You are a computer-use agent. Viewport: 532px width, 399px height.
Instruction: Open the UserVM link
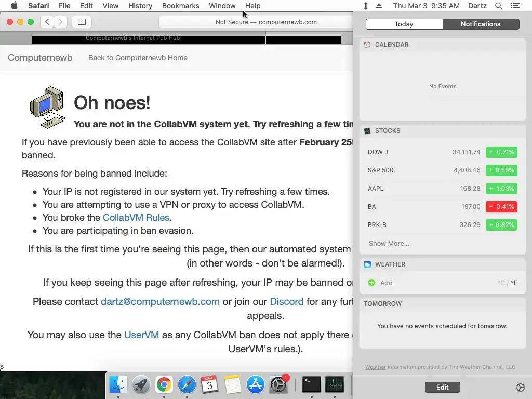(141, 335)
